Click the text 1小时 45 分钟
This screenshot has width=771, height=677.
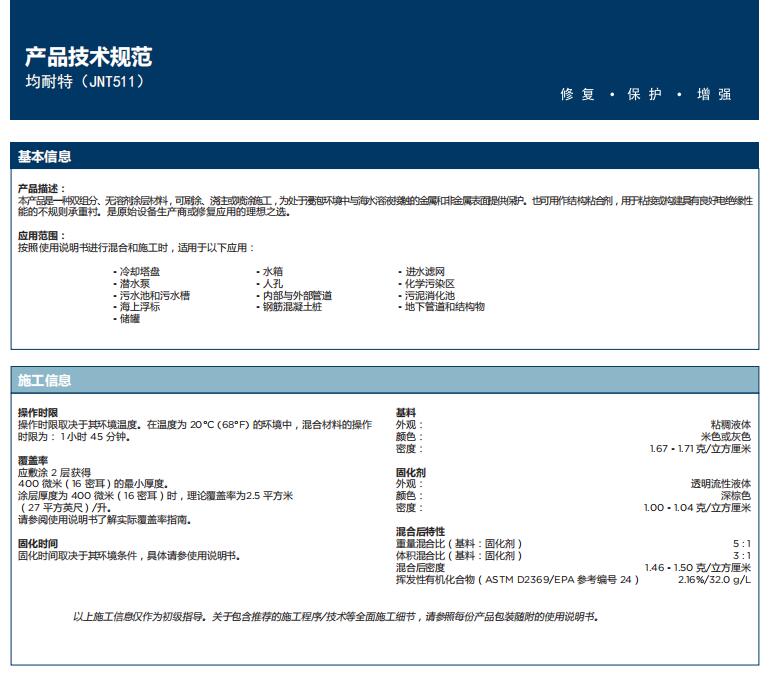94,437
